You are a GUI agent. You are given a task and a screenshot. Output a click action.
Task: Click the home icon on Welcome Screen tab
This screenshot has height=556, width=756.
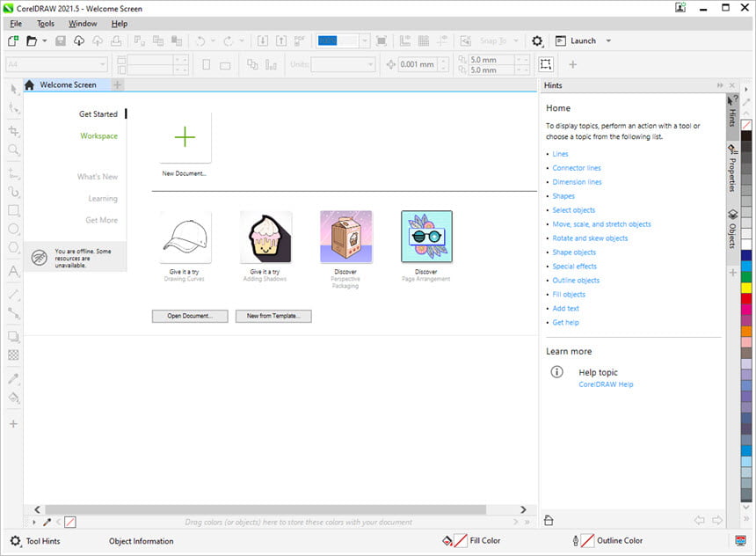29,85
